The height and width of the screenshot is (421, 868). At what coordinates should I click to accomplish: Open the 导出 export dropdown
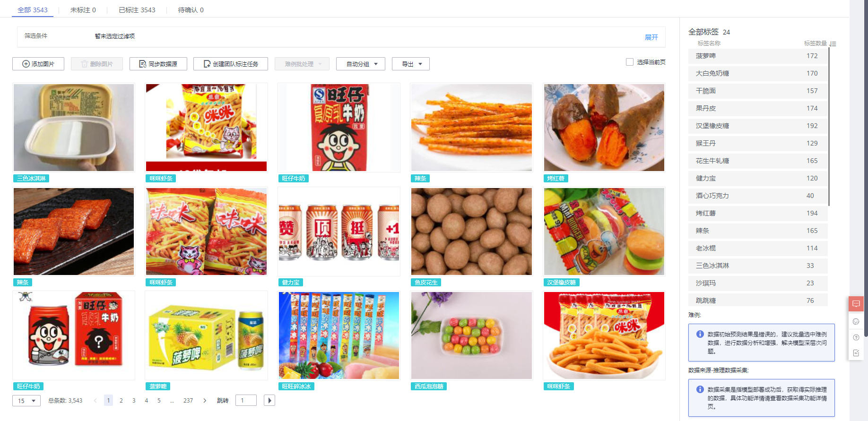click(411, 64)
